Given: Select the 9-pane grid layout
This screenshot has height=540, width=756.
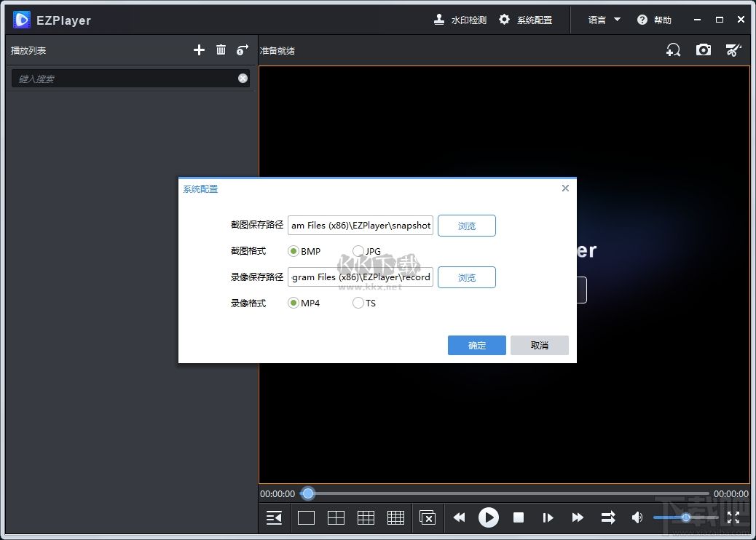Looking at the screenshot, I should click(x=366, y=517).
